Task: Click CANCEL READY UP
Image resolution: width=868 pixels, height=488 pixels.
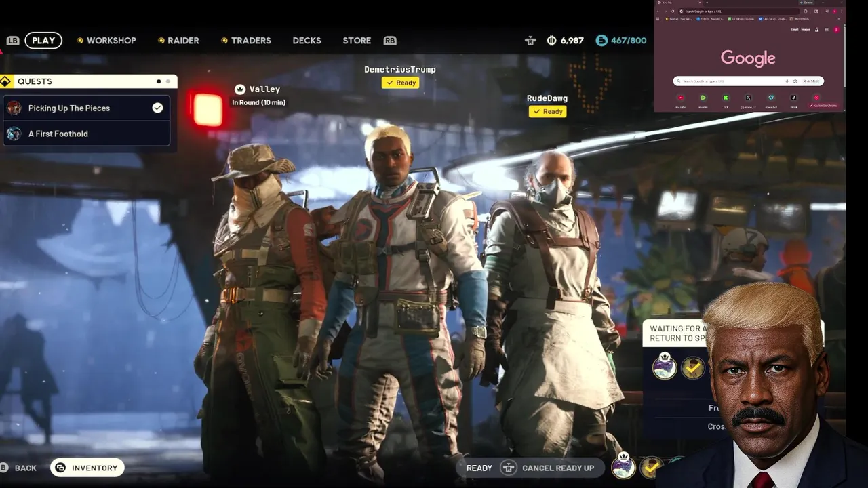Action: point(558,468)
